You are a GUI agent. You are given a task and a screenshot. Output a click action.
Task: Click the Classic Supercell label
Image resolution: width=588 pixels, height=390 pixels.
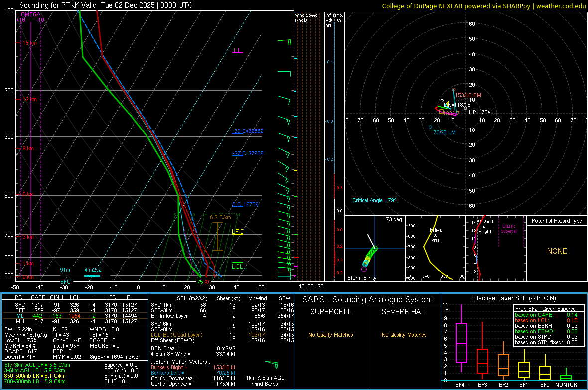pyautogui.click(x=509, y=229)
